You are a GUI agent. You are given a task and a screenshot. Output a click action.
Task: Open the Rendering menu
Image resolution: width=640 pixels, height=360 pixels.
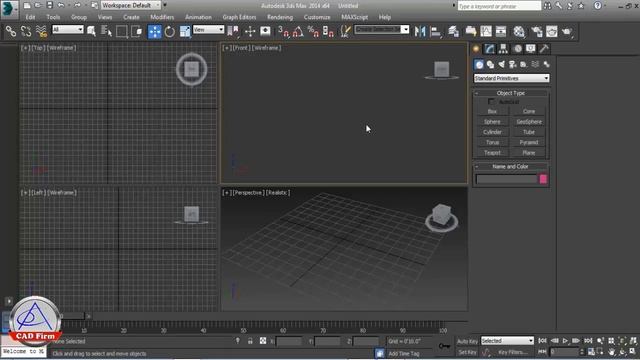(x=280, y=17)
